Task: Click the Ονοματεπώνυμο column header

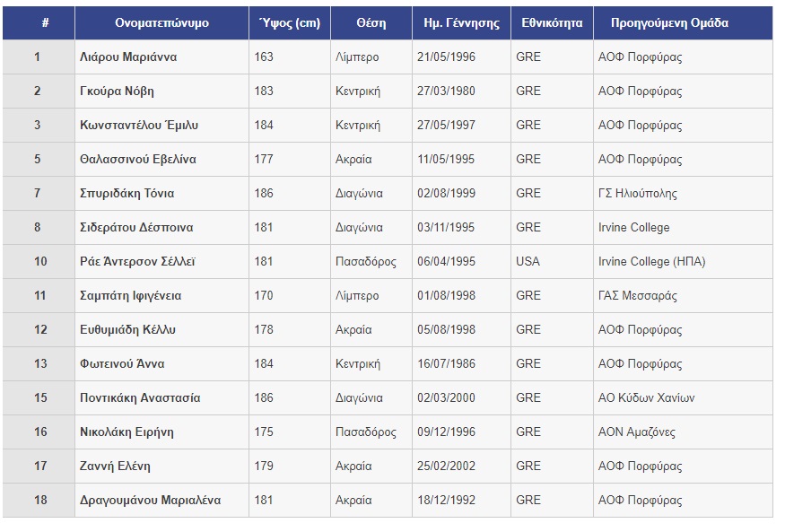Action: click(161, 23)
